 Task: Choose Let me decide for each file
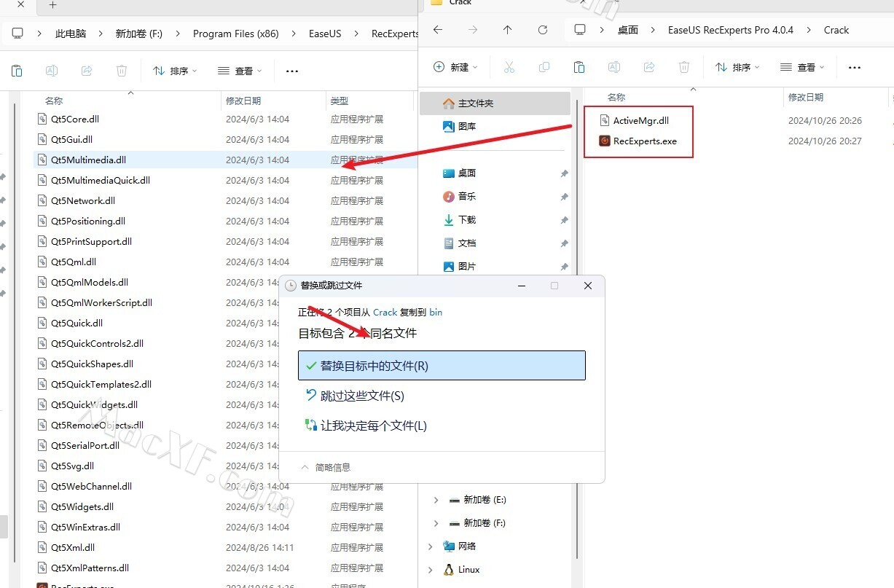(x=373, y=426)
